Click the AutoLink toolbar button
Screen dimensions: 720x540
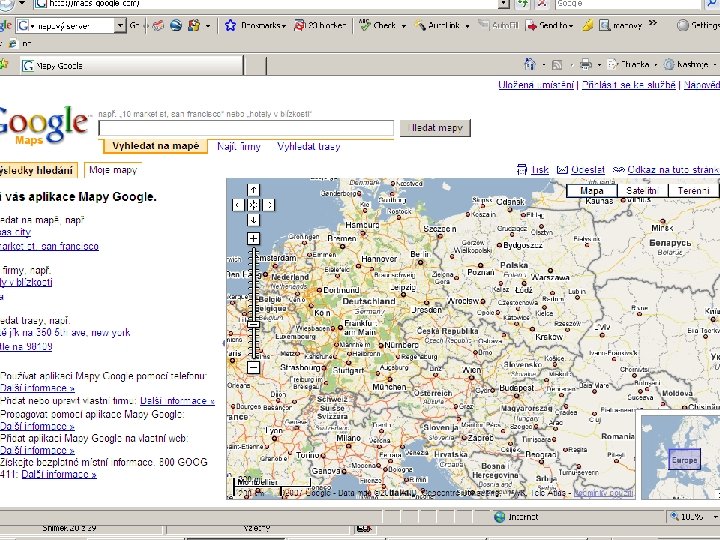(438, 26)
